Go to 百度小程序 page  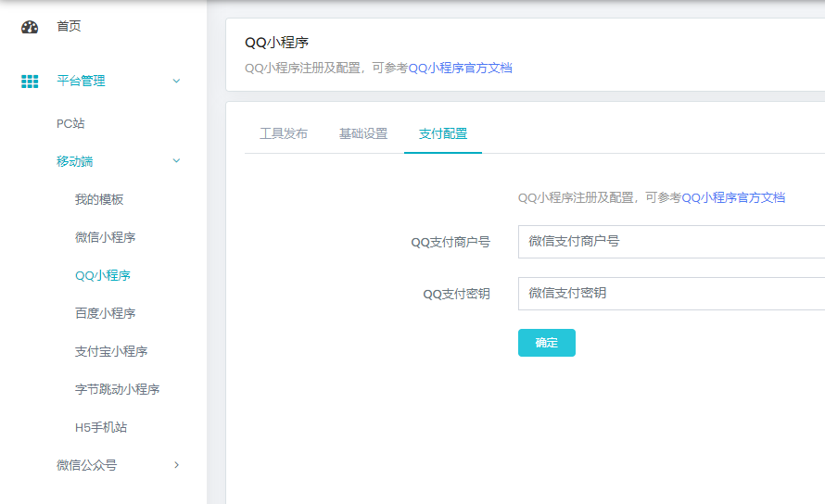point(105,313)
